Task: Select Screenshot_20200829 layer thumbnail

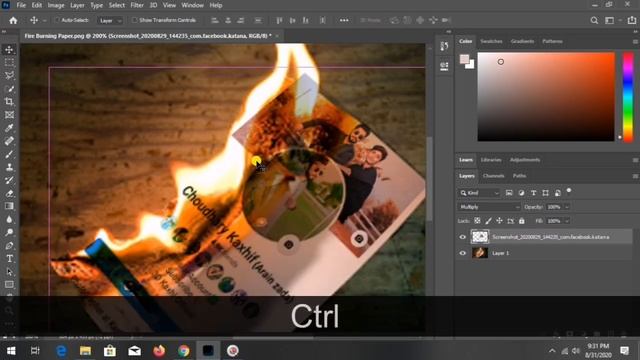Action: click(480, 237)
